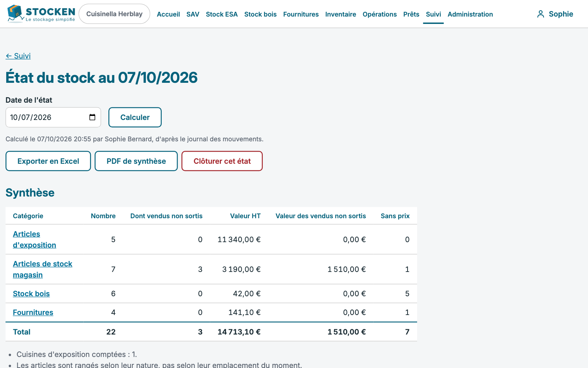
Task: Open Articles de stock magasin link
Action: point(43,269)
